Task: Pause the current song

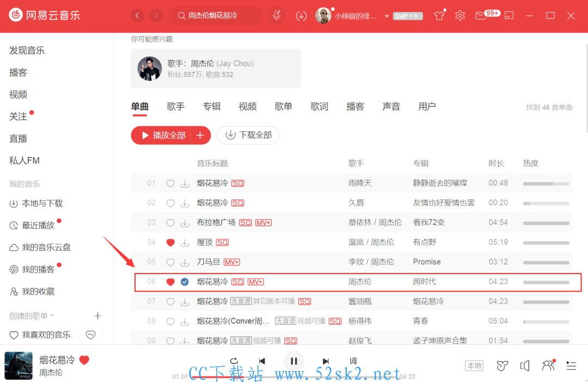Action: click(x=293, y=361)
